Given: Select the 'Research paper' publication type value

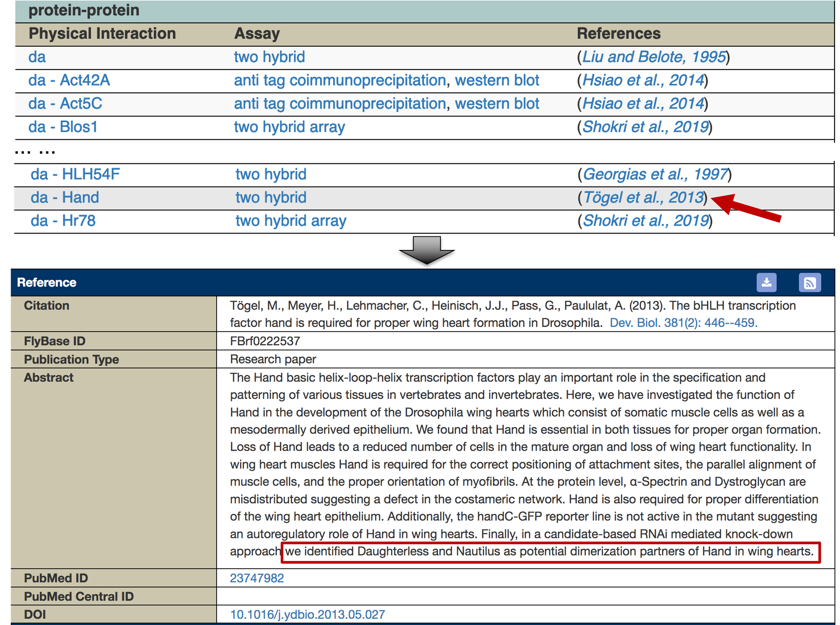Looking at the screenshot, I should [273, 359].
